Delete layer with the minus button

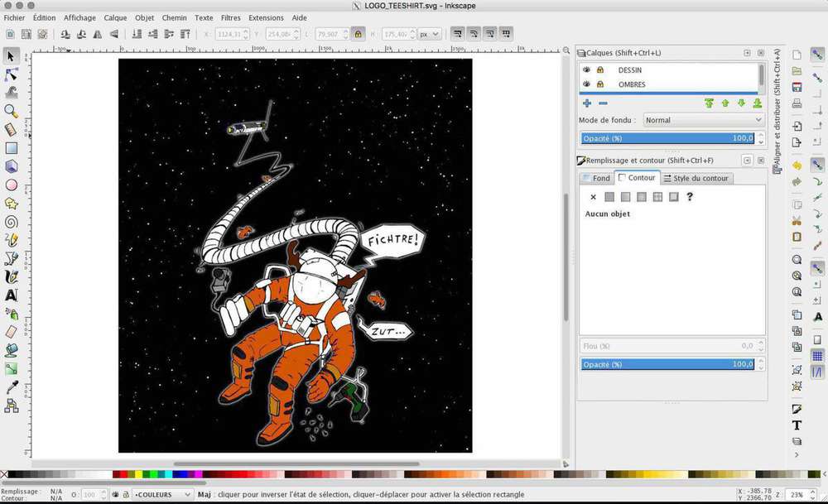pyautogui.click(x=603, y=103)
